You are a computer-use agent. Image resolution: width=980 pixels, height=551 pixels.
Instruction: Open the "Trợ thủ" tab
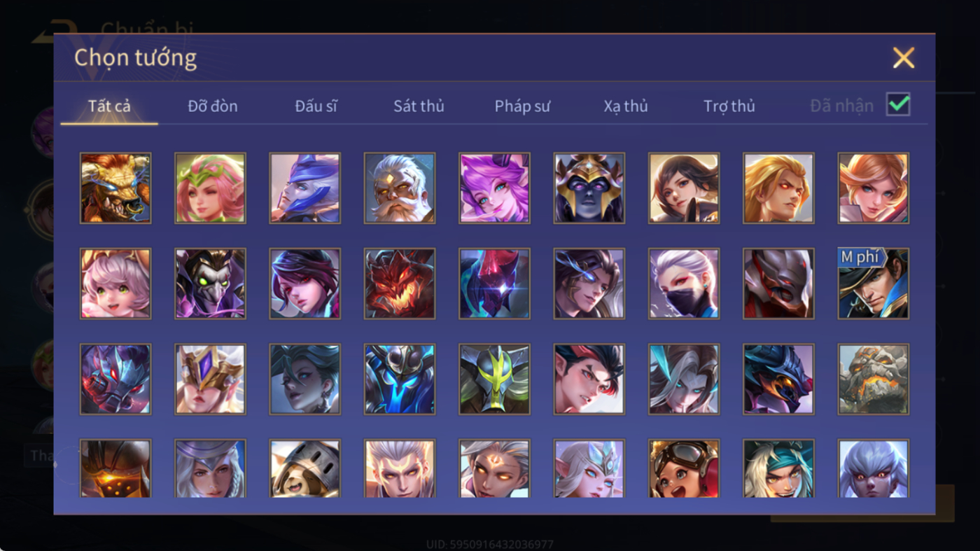pos(729,106)
